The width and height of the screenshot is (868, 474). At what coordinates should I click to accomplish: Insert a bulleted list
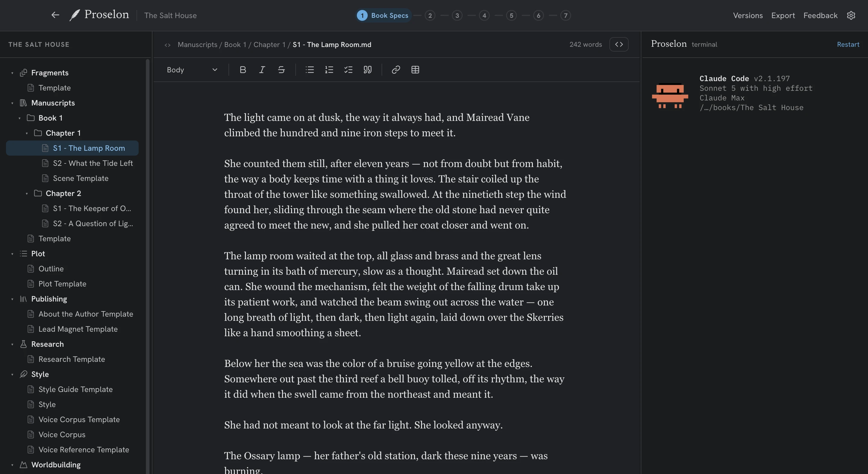(310, 70)
